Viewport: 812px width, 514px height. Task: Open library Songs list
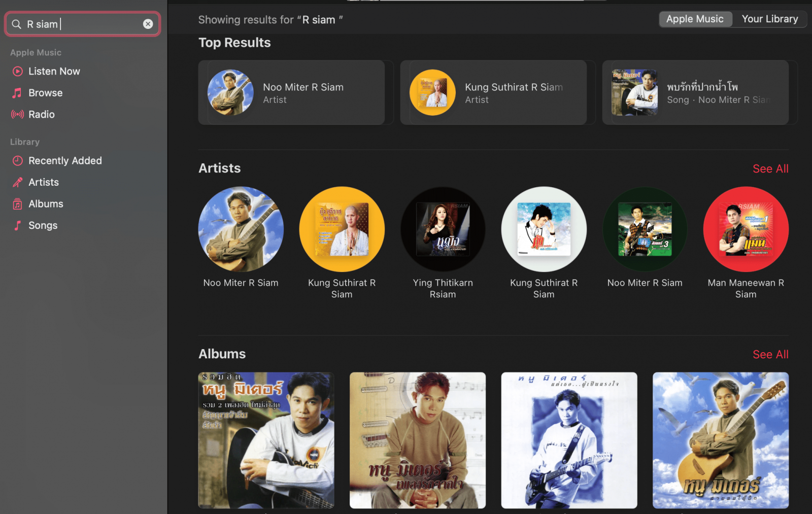click(43, 226)
